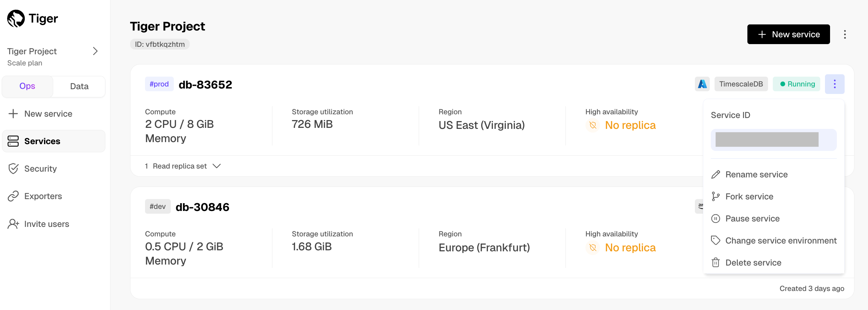Select Delete service from the menu
Screen dimensions: 868x310
753,263
